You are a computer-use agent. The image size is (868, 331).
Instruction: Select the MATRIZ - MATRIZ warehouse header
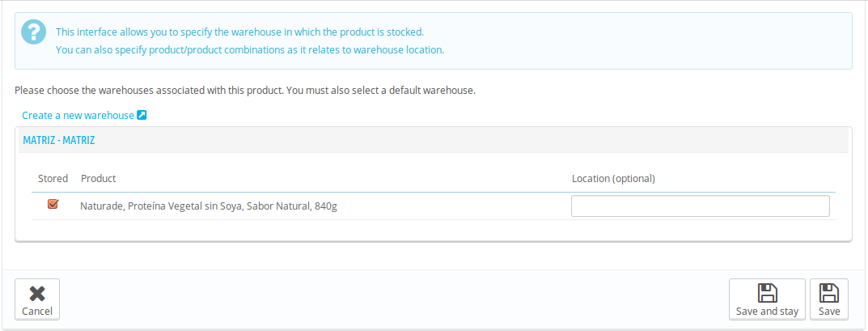[59, 140]
